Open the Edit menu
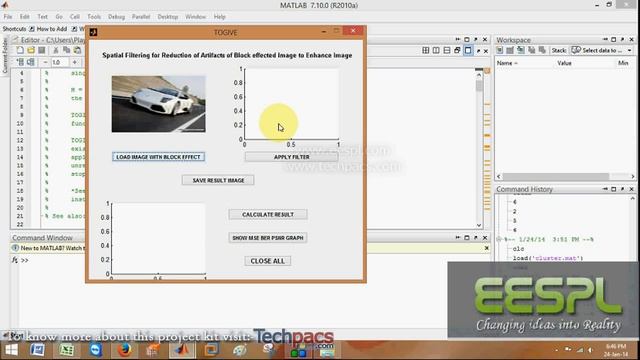This screenshot has height=360, width=640. (24, 17)
